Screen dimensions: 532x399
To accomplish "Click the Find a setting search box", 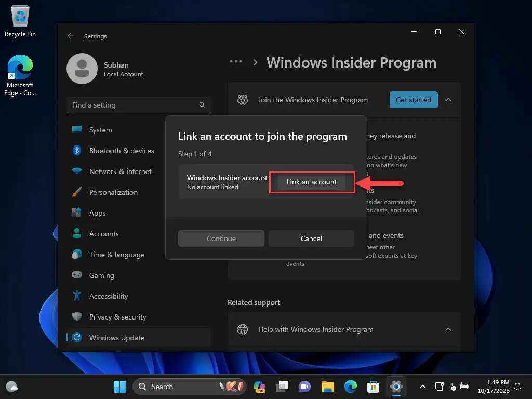I will (139, 105).
